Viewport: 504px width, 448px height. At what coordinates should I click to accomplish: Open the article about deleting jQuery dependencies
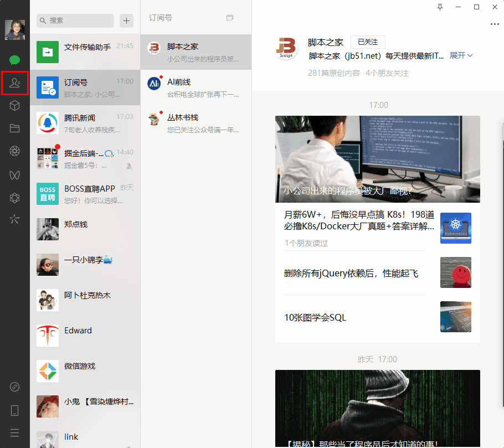(x=351, y=272)
